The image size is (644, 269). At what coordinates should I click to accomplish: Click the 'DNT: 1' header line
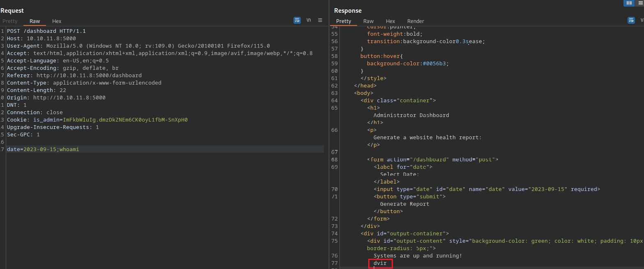point(17,105)
